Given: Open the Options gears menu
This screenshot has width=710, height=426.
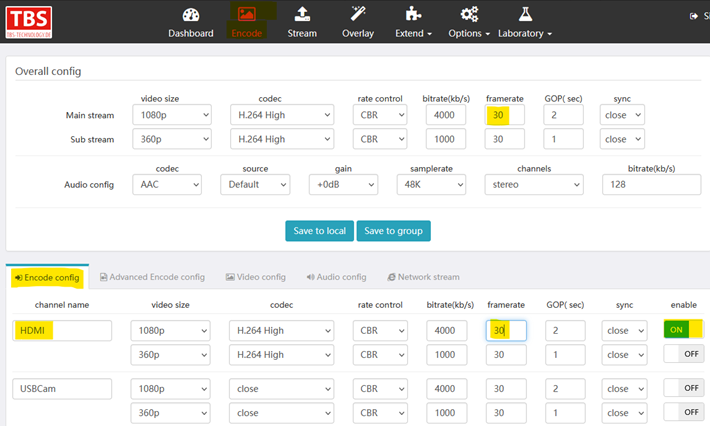Looking at the screenshot, I should point(469,14).
